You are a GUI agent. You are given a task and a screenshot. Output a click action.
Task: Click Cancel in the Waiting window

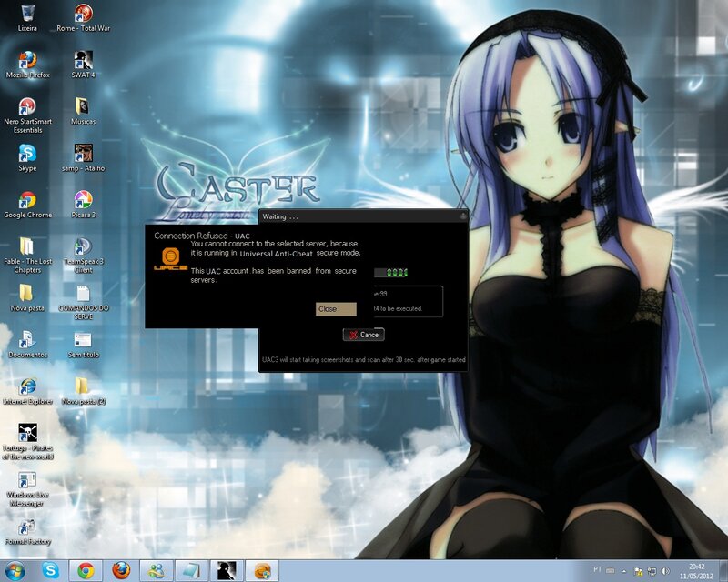coord(364,335)
